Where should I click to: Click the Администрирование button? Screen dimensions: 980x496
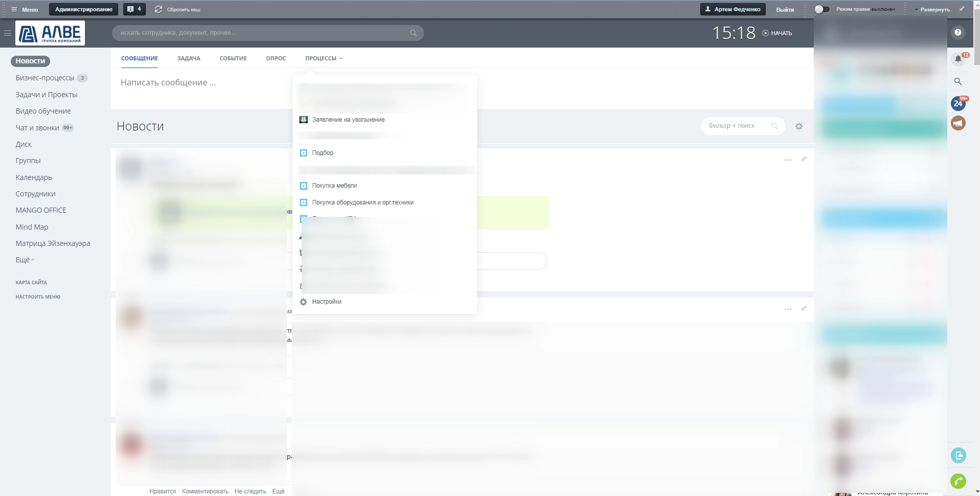83,9
